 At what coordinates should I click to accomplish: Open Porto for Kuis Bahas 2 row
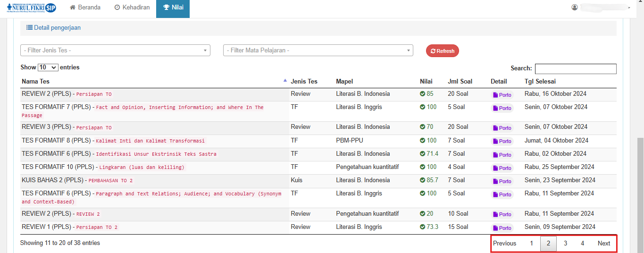tap(502, 181)
